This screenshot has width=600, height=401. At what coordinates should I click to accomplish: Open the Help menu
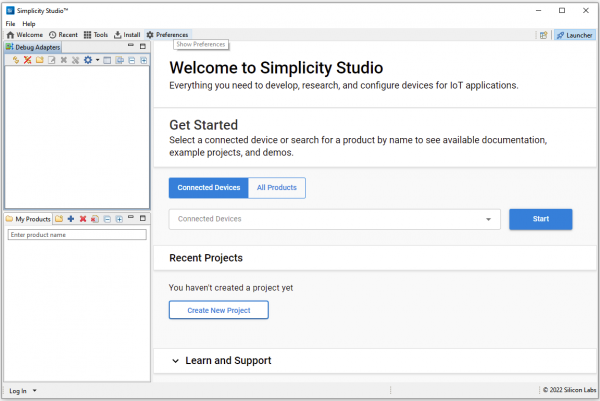click(x=29, y=24)
